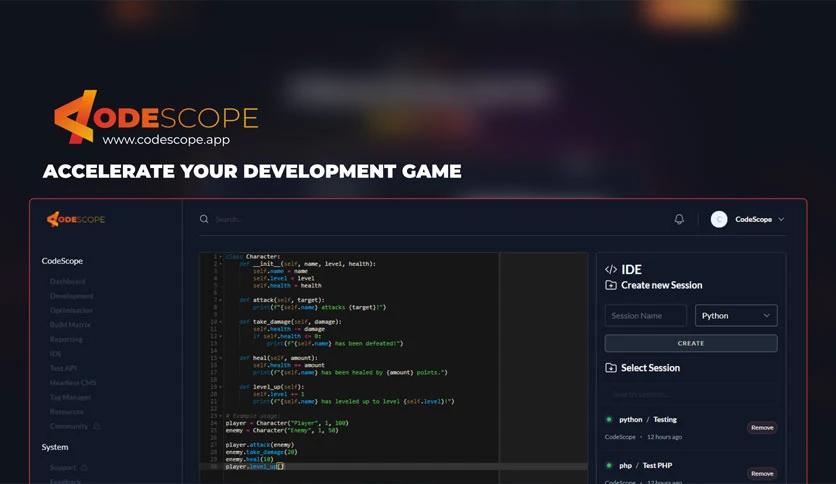The height and width of the screenshot is (484, 836).
Task: Click the 'enemy.heal(10)' code line
Action: click(x=250, y=459)
